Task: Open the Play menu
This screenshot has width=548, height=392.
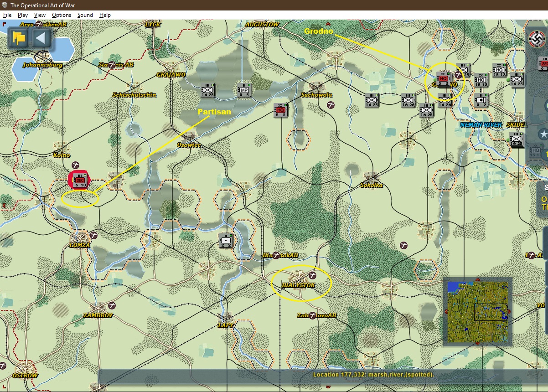Action: 23,15
